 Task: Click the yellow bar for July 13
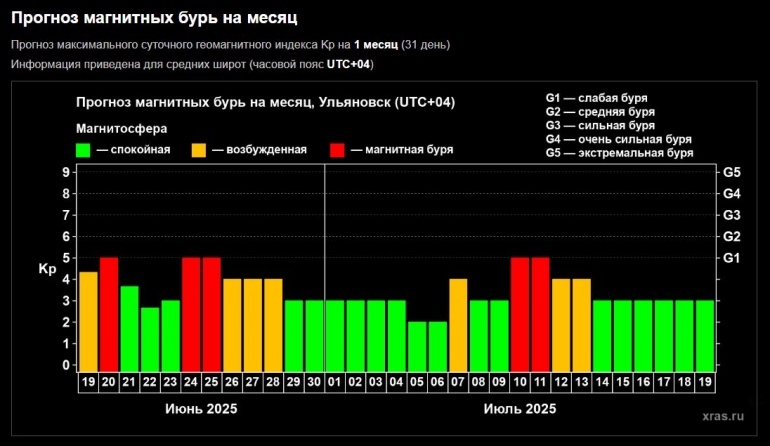pyautogui.click(x=582, y=324)
